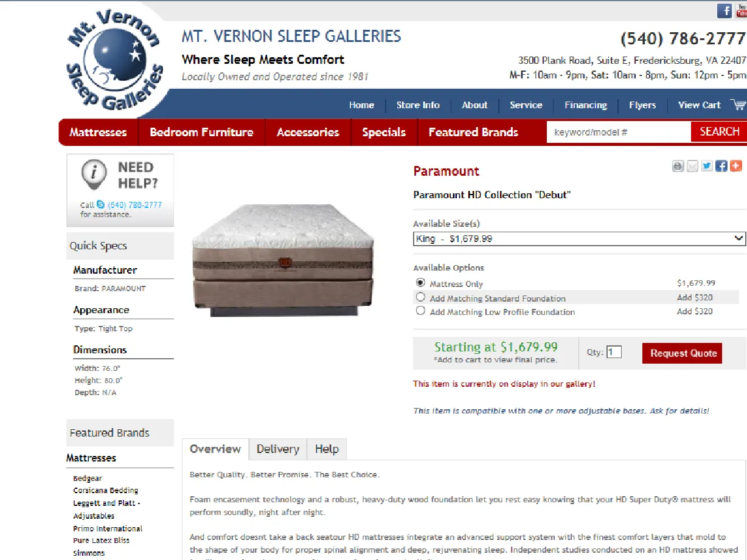Share product on Twitter
This screenshot has width=747, height=560.
tap(707, 166)
